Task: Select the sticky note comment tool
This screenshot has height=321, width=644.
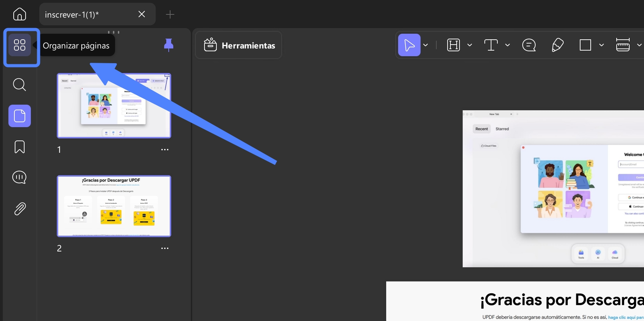Action: [529, 45]
